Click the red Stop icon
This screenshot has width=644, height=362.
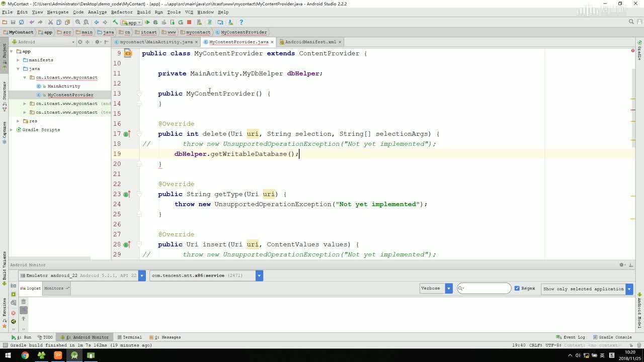point(189,22)
